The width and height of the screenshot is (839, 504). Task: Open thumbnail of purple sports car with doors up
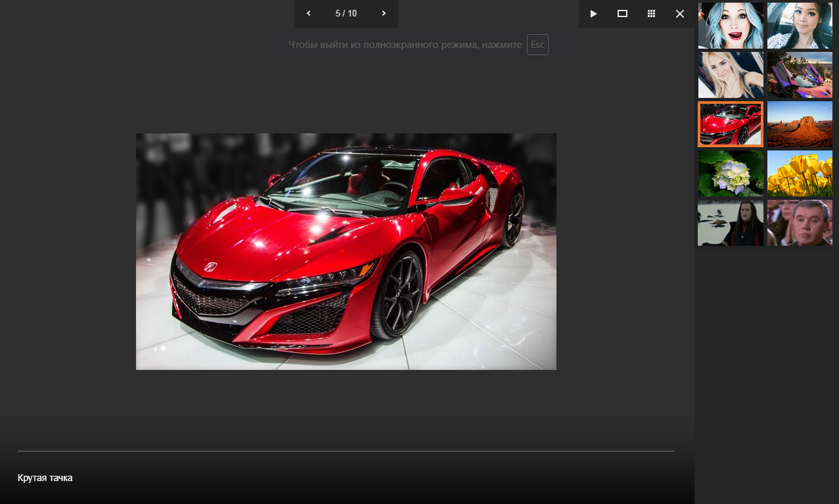point(800,75)
